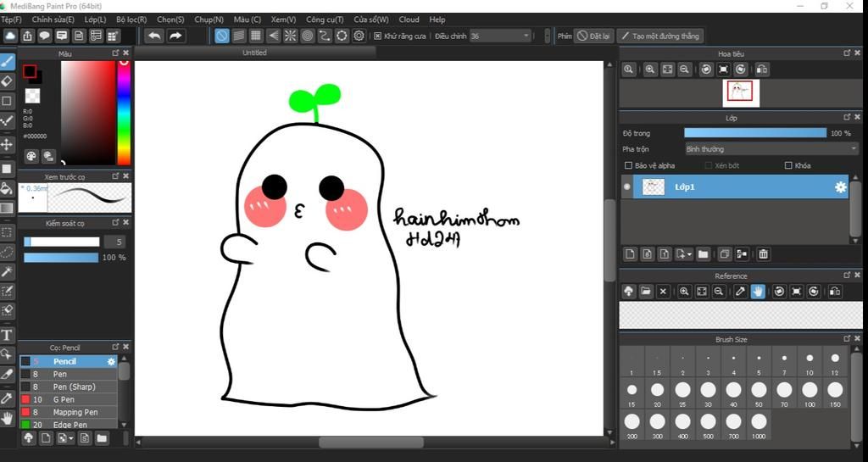Open the Lớp1 layer settings gear
The image size is (868, 462).
[840, 187]
